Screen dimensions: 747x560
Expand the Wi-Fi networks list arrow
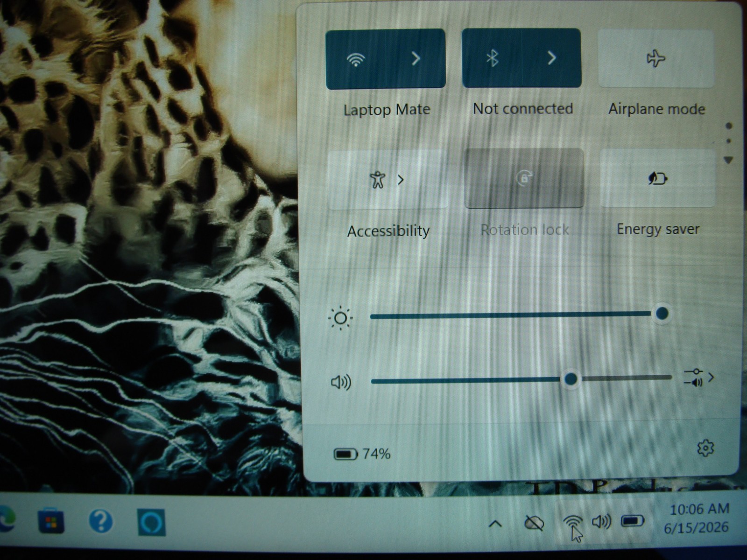tap(416, 59)
